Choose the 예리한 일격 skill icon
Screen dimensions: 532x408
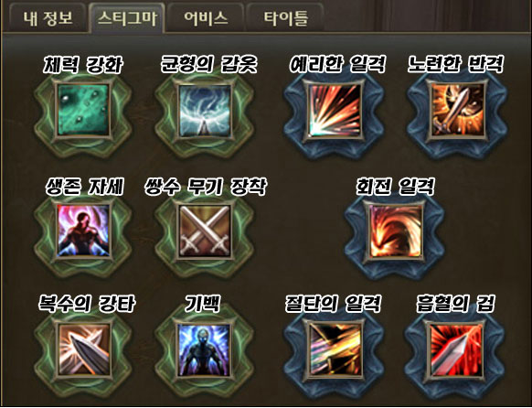[x=335, y=111]
